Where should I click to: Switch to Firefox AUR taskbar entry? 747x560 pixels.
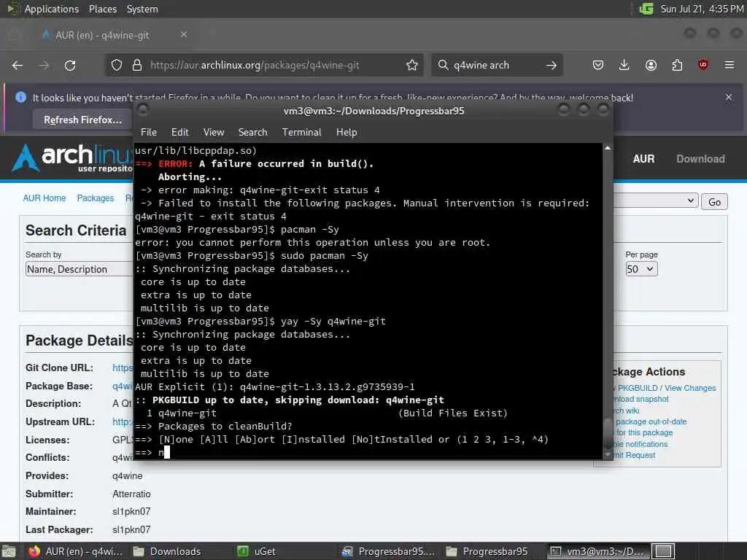click(x=75, y=551)
